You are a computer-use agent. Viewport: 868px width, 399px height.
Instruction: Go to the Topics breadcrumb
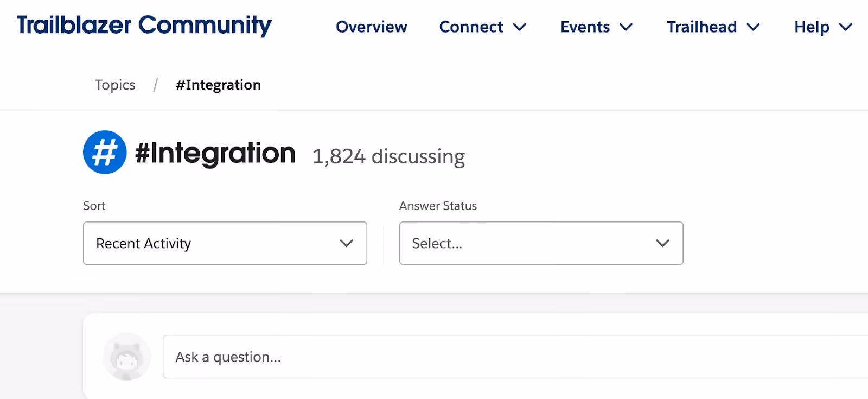click(115, 85)
